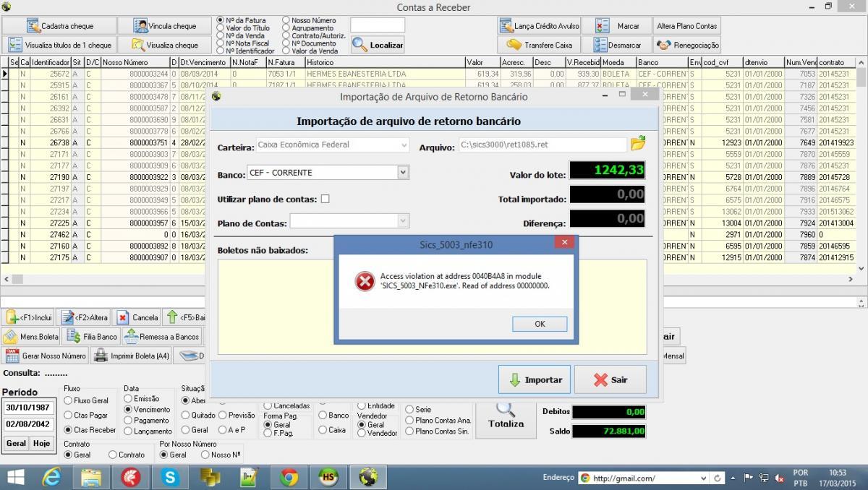Expand the Endereço address dropdown in the taskbar
The height and width of the screenshot is (490, 868).
point(704,478)
